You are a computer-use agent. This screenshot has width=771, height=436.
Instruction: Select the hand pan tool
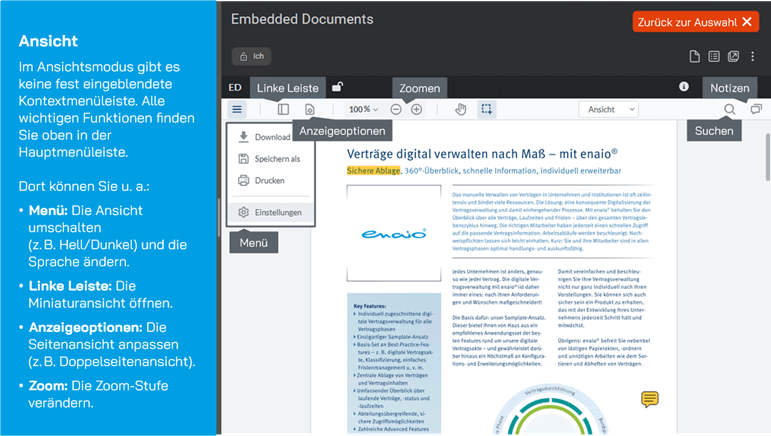[x=460, y=109]
